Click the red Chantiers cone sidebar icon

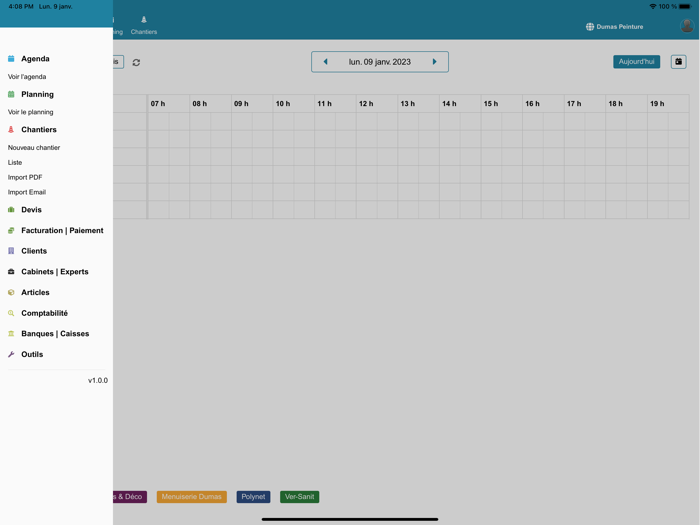[x=11, y=129]
